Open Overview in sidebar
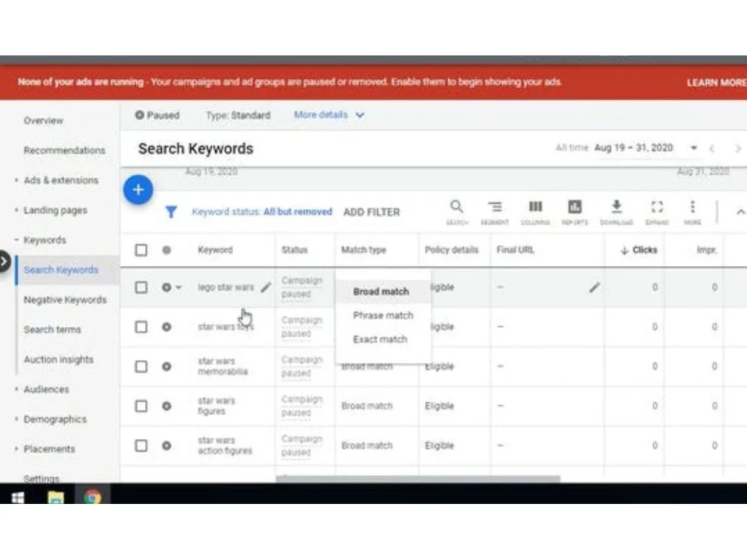 point(43,120)
